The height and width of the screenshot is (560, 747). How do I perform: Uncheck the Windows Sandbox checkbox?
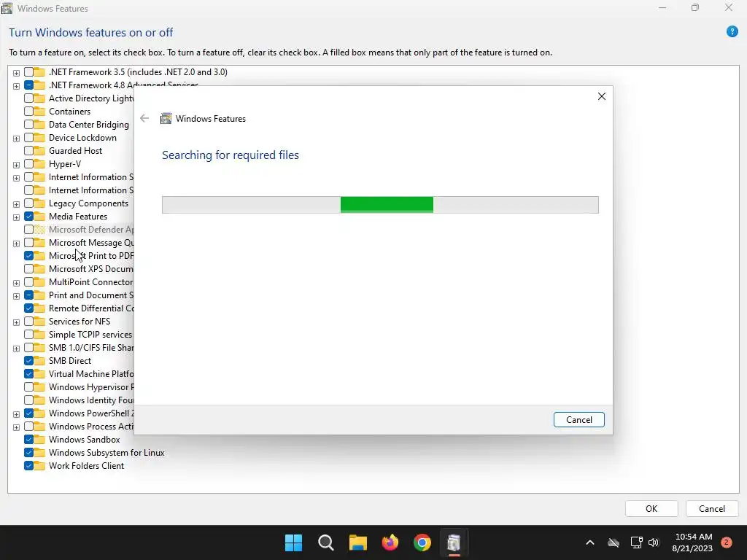[28, 440]
